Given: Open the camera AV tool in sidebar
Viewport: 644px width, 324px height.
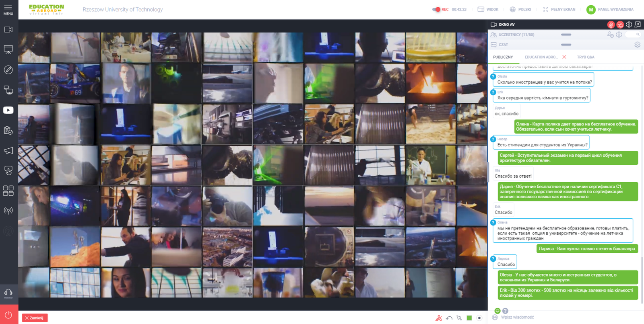Looking at the screenshot, I should (8, 30).
